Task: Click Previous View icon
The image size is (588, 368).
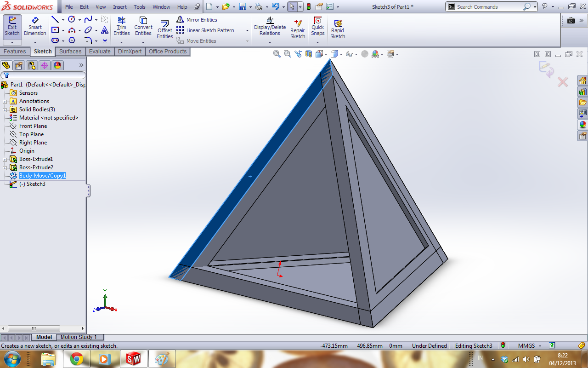Action: (298, 54)
